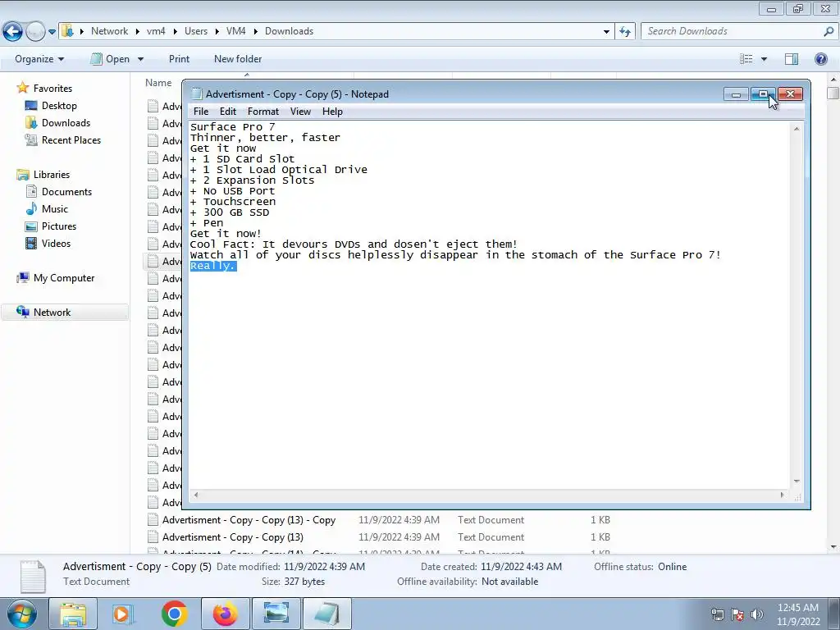The image size is (840, 630).
Task: Switch to the Notepad taskbar button
Action: pos(326,614)
